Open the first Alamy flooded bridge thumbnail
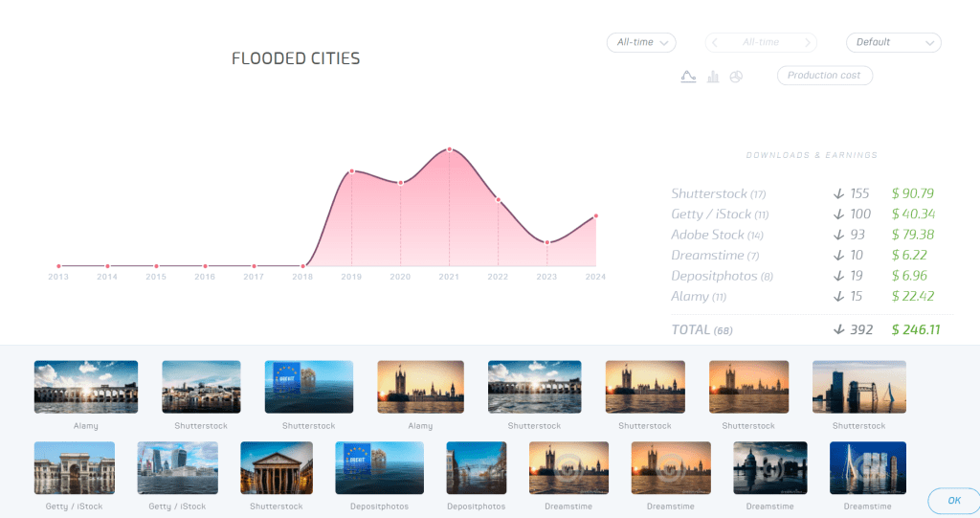This screenshot has height=518, width=980. (x=86, y=387)
